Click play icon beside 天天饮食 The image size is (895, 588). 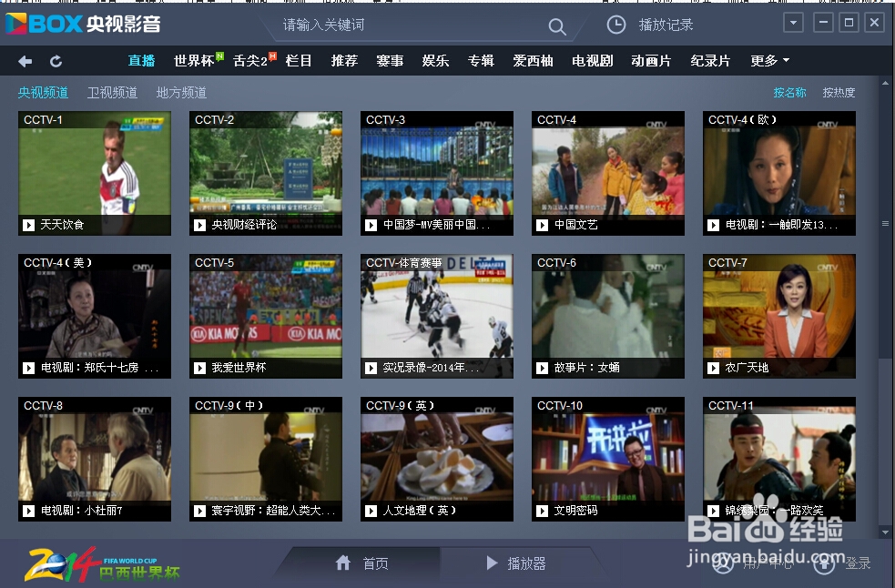(28, 225)
